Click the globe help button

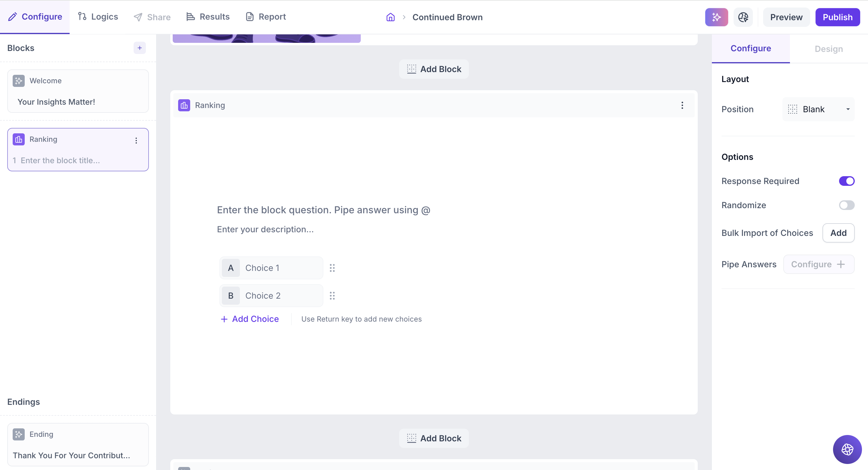[x=847, y=449]
